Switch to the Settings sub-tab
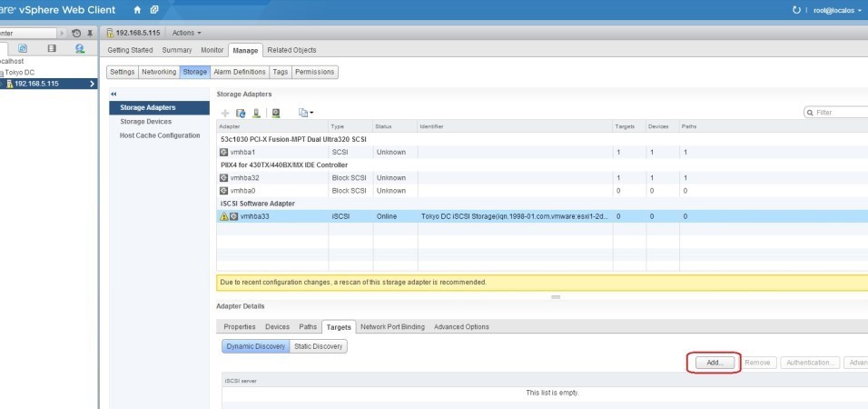This screenshot has width=868, height=409. [x=123, y=72]
